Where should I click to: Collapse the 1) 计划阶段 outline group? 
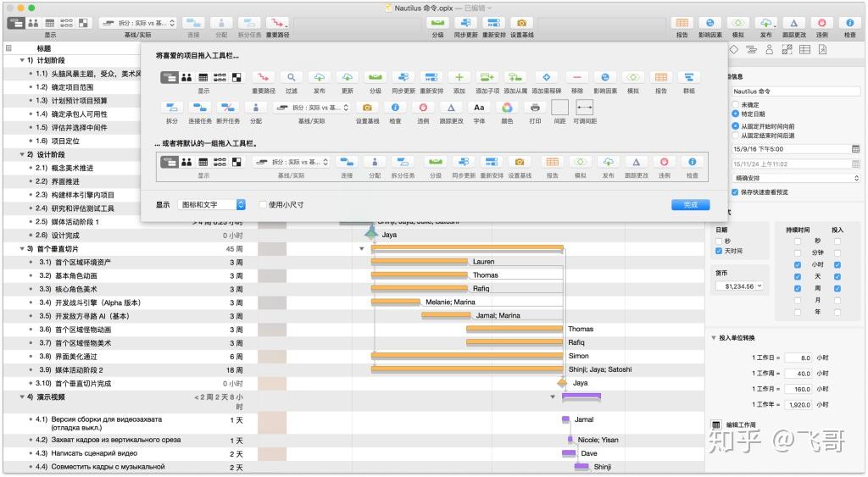(22, 60)
